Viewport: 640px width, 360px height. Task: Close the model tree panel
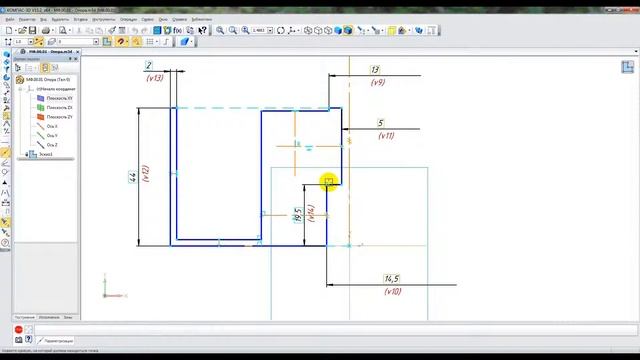(76, 59)
